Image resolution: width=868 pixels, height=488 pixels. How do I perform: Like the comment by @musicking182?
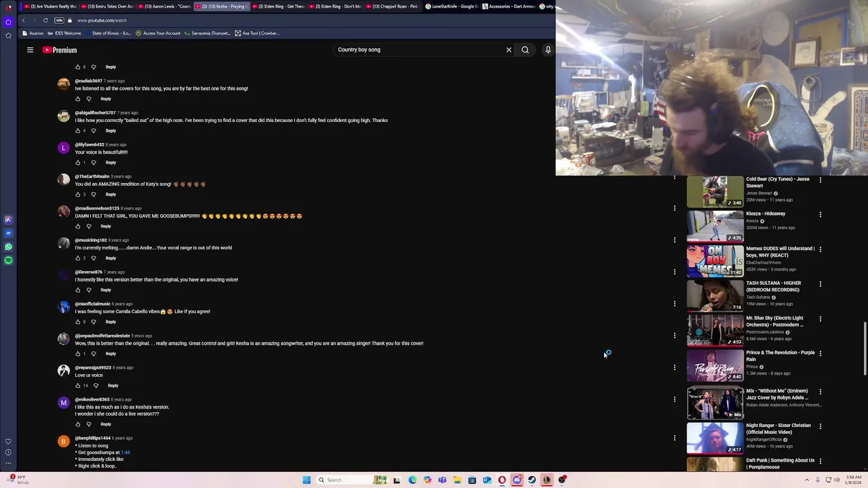[x=78, y=258]
